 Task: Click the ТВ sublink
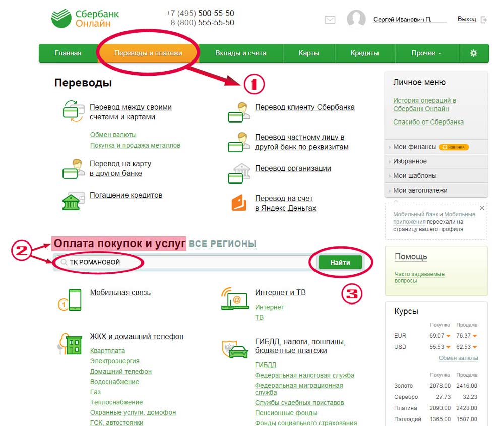259,317
